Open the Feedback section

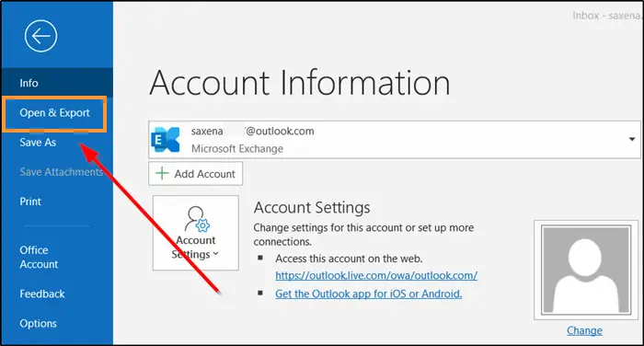point(42,294)
